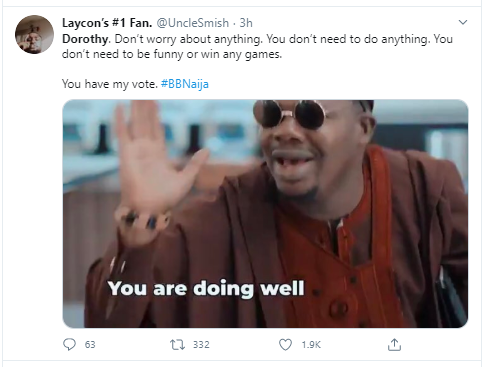Open the #BBNaija hashtag link
The height and width of the screenshot is (367, 483).
[x=185, y=84]
